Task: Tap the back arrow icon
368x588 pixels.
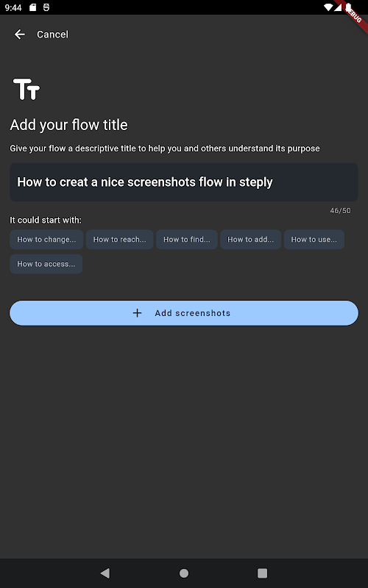Action: tap(20, 35)
